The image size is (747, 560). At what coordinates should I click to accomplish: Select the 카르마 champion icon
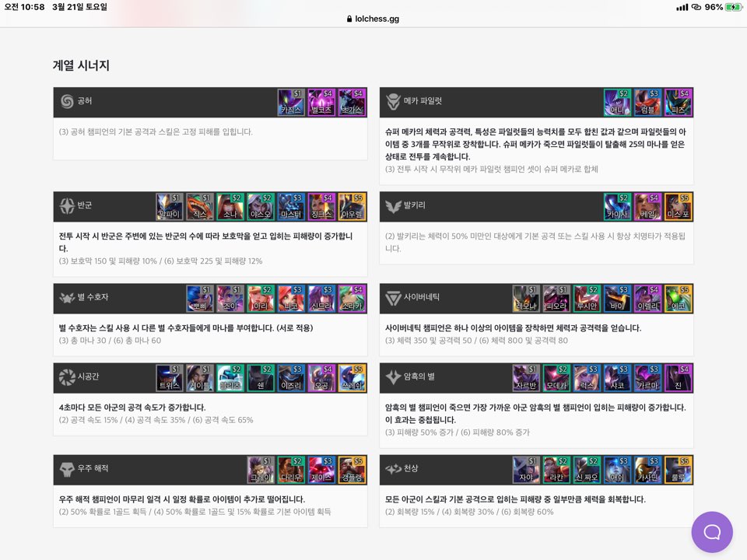(x=648, y=378)
